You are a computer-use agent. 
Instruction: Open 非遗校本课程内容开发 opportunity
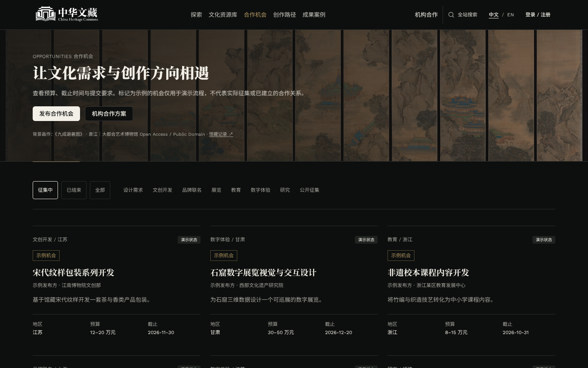[428, 273]
